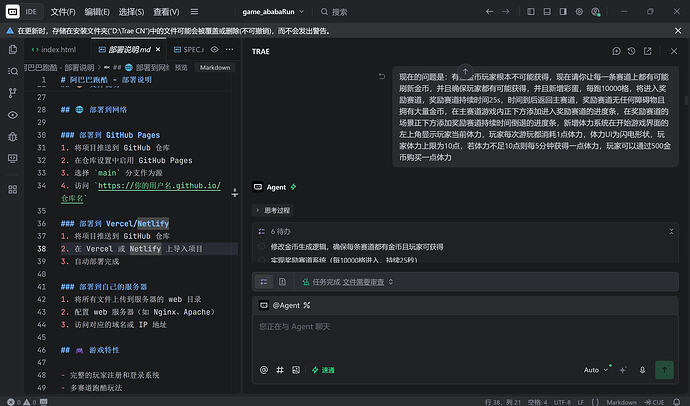Screen dimensions: 690x406
Task: Open the Explorer files icon in sidebar
Action: point(13,49)
